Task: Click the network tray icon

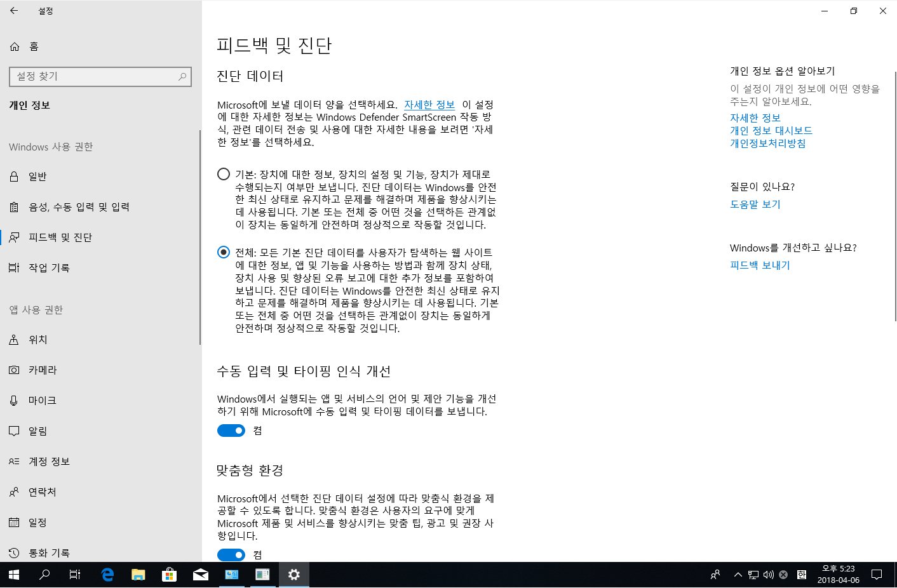Action: [753, 575]
